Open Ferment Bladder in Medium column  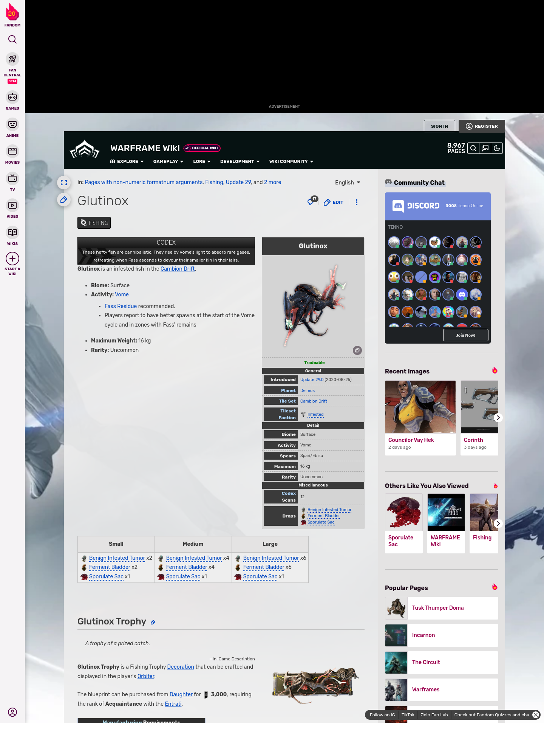click(187, 567)
